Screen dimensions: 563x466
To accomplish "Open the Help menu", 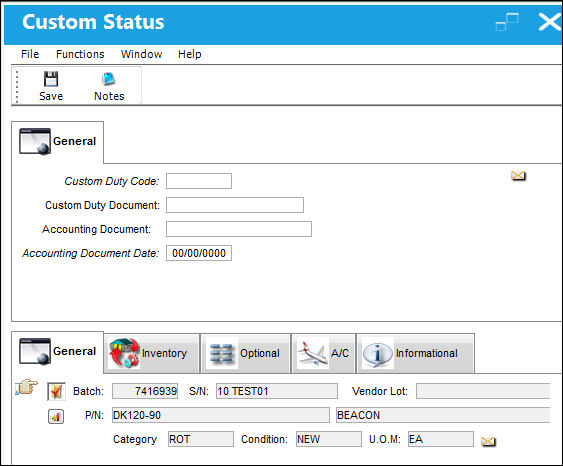I will pyautogui.click(x=190, y=54).
